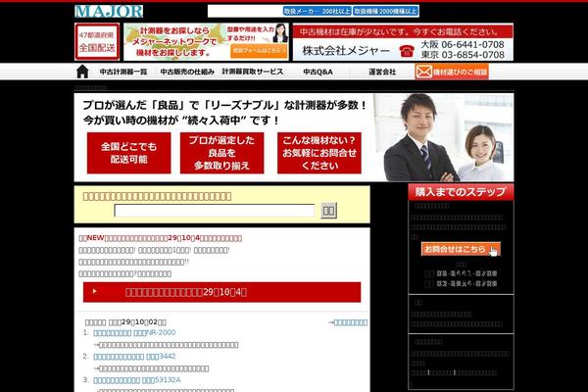588x392 pixels.
Task: Open the 中古Q&A menu item
Action: [x=318, y=72]
